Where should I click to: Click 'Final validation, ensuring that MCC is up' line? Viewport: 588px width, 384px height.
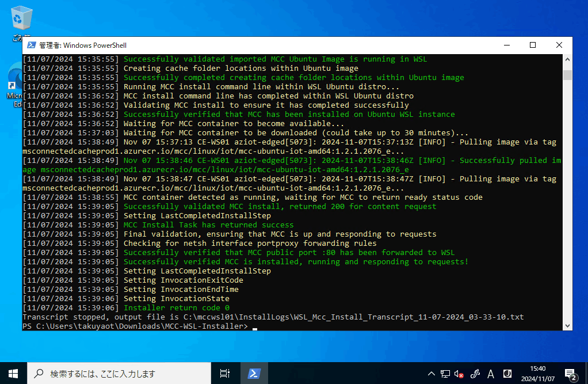(x=230, y=234)
